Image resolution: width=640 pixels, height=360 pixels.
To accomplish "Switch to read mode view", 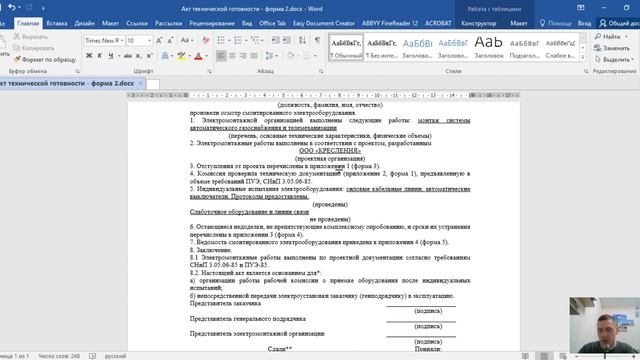I will tap(525, 356).
